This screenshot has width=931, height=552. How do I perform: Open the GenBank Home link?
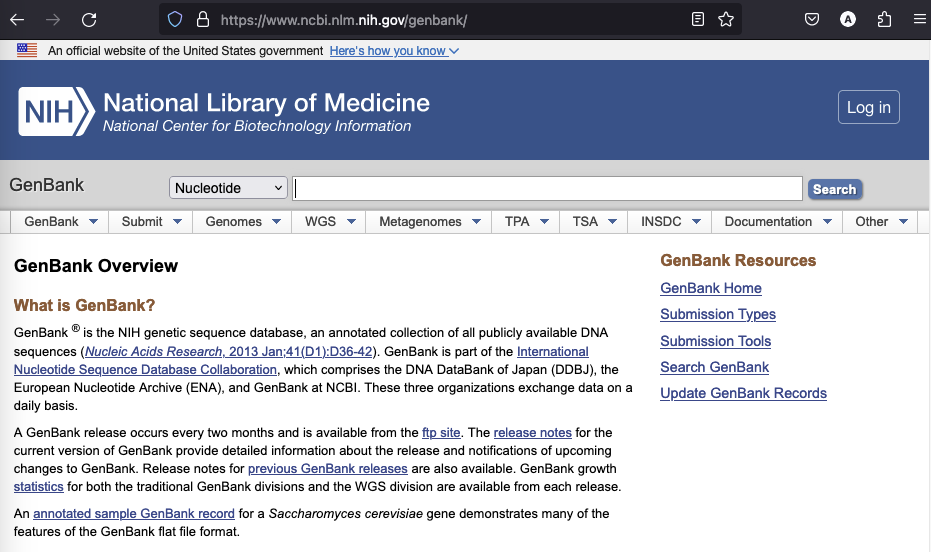711,288
